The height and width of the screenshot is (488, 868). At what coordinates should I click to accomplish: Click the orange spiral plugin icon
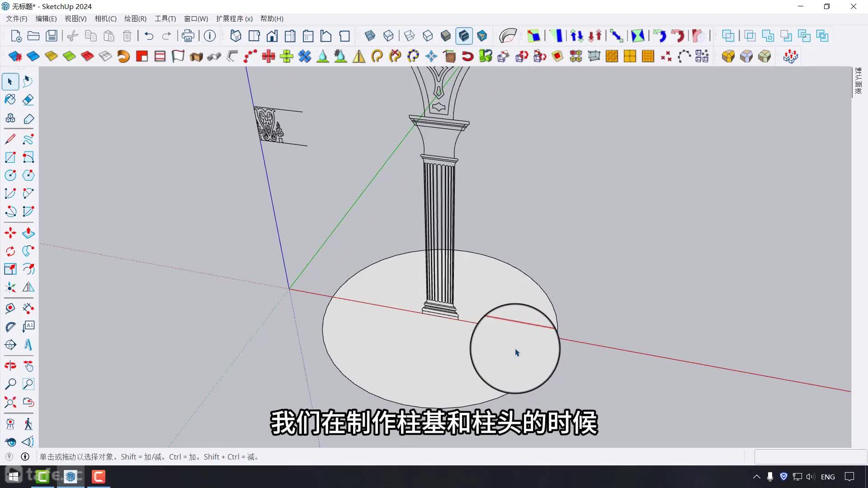[123, 56]
